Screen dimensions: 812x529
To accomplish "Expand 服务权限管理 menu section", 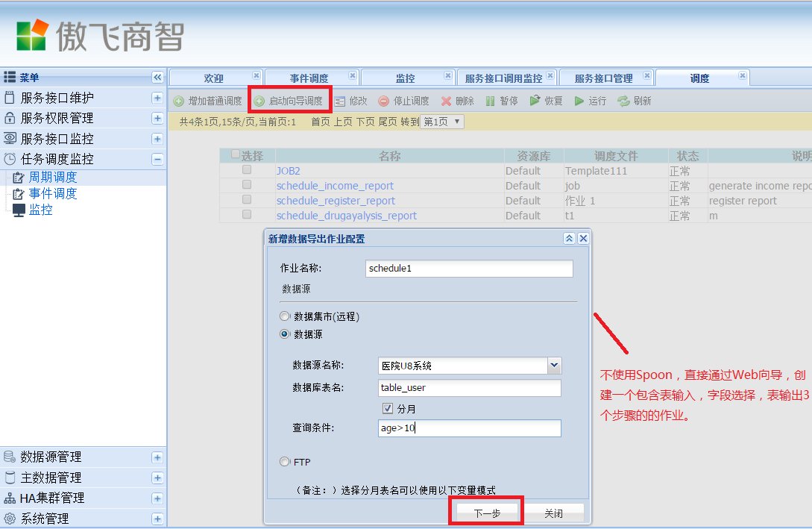I will point(157,118).
